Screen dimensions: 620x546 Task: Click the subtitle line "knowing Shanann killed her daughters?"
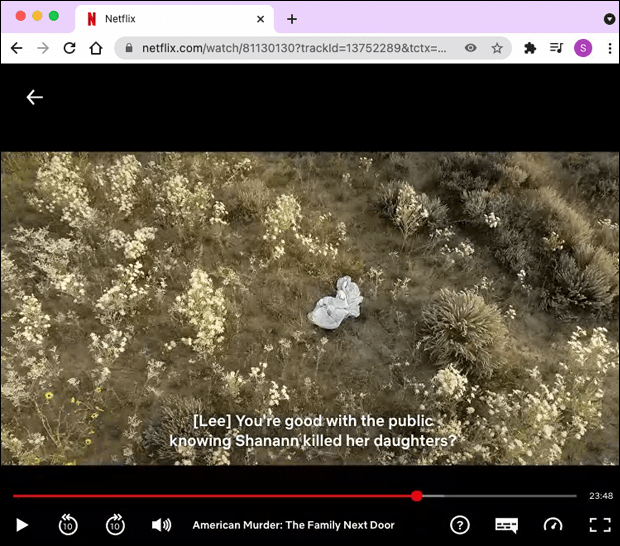(x=313, y=440)
